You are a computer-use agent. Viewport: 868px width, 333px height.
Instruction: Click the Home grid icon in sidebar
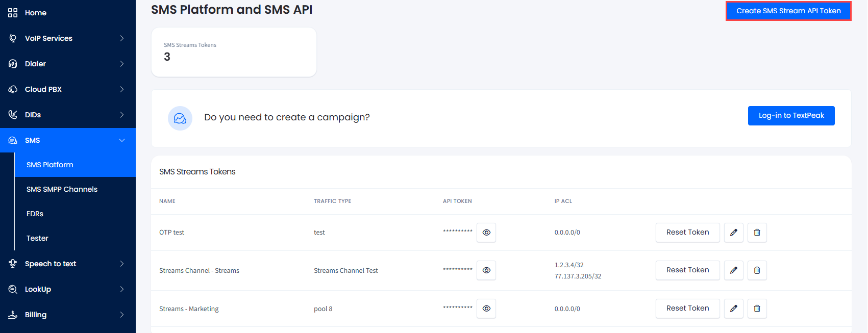[x=13, y=13]
